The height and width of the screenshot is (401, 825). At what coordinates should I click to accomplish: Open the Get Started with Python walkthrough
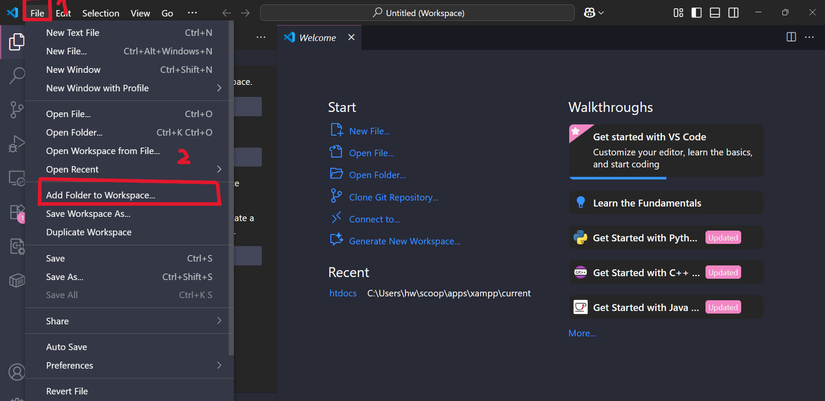coord(666,237)
